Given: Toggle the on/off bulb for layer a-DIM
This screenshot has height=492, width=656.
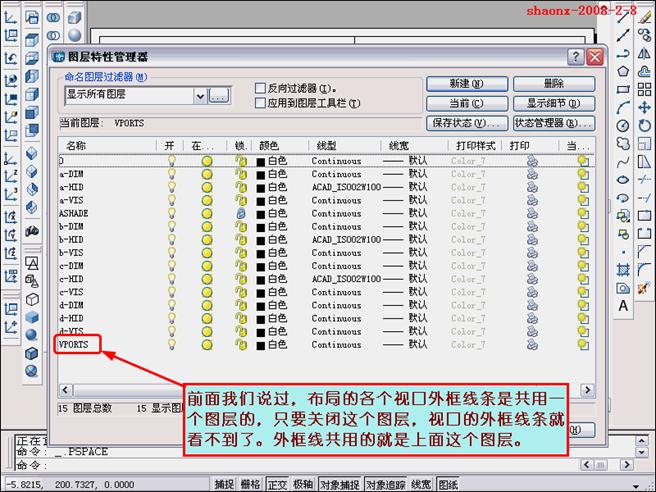Looking at the screenshot, I should pyautogui.click(x=172, y=174).
